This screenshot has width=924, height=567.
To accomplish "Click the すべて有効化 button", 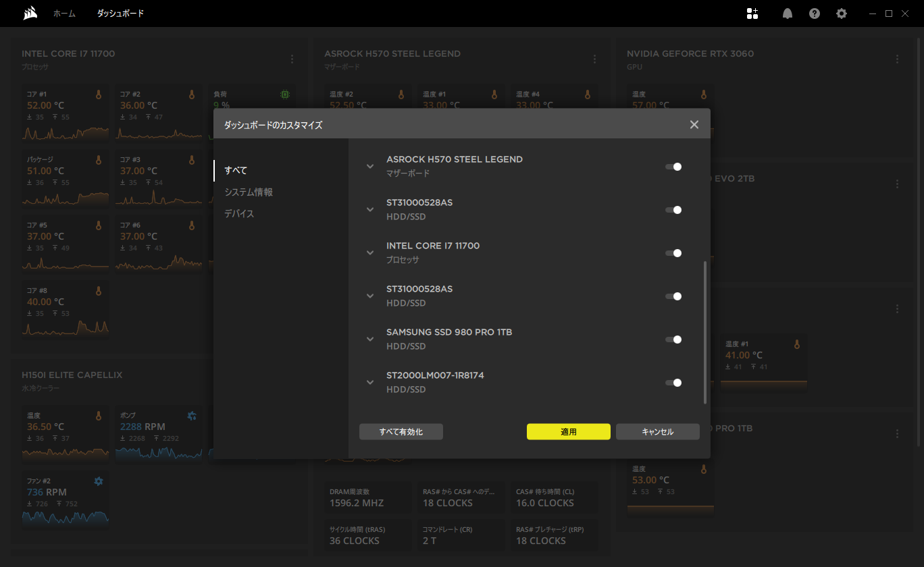I will [401, 432].
